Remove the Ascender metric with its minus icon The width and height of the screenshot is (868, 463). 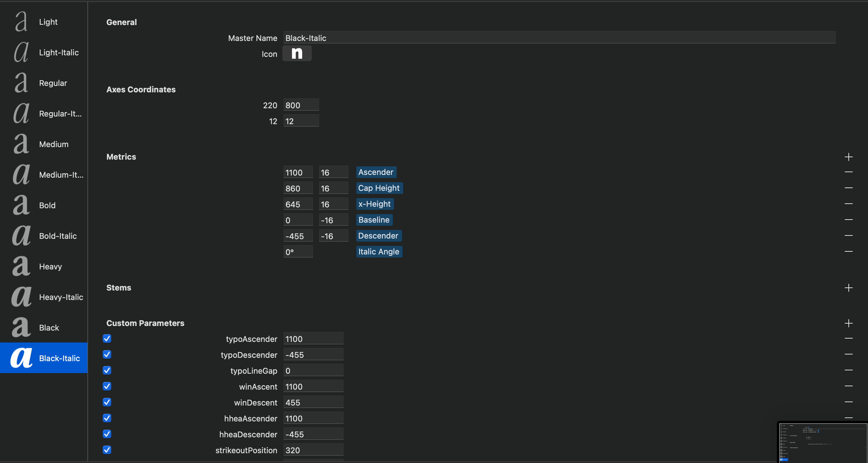click(848, 172)
